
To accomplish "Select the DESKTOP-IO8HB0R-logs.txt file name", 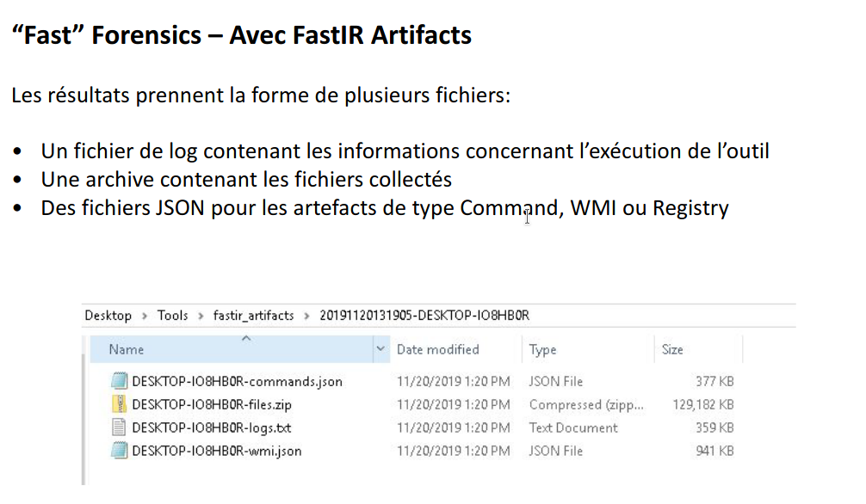I will [212, 427].
